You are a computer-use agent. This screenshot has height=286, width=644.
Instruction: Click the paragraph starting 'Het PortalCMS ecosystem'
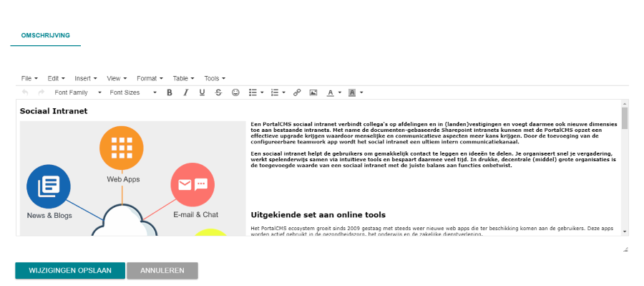point(432,231)
